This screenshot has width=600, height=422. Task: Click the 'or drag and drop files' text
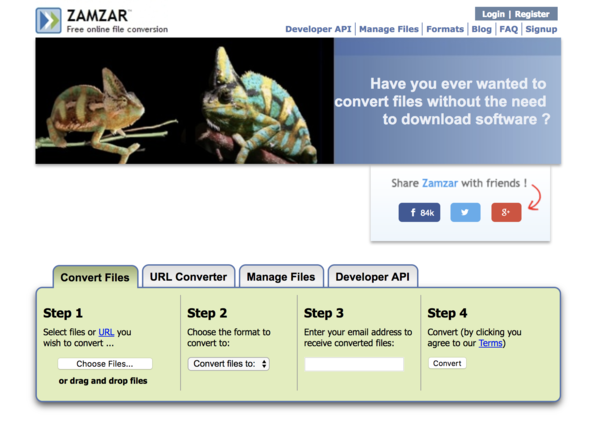103,381
